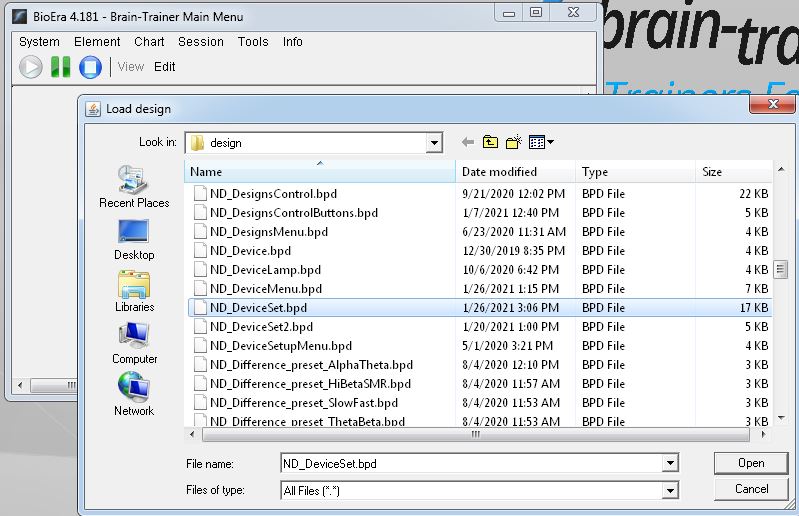Sort files by Name column

point(319,172)
